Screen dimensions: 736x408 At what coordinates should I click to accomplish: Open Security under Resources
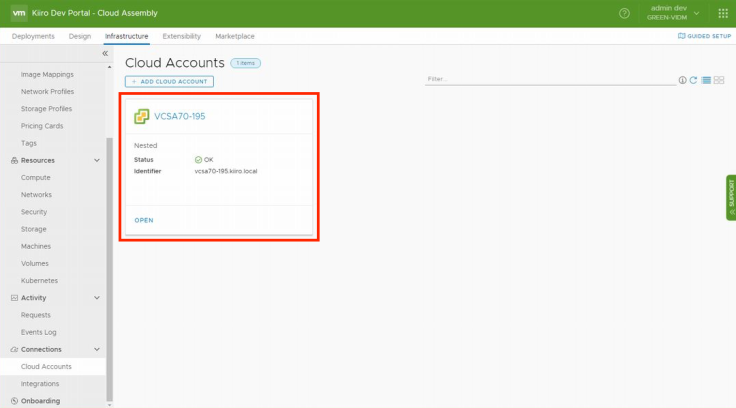point(34,212)
